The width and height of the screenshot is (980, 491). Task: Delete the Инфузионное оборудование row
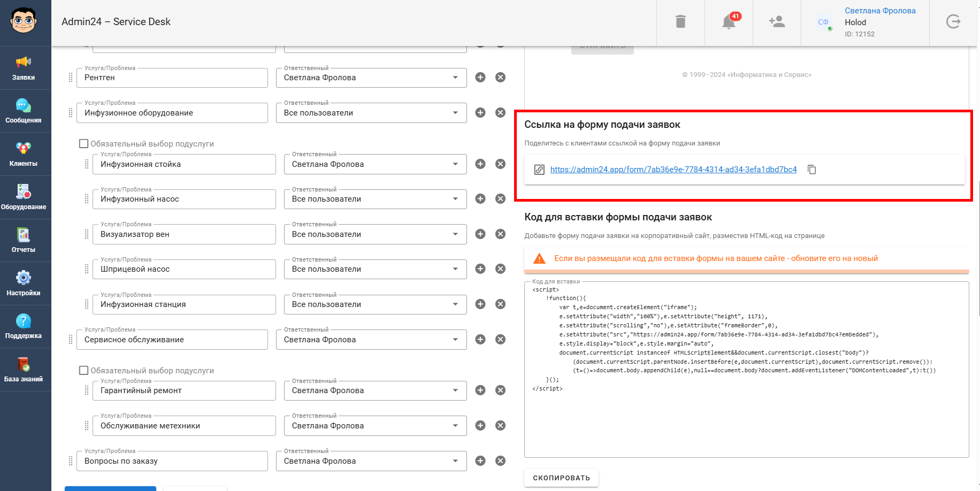(500, 113)
